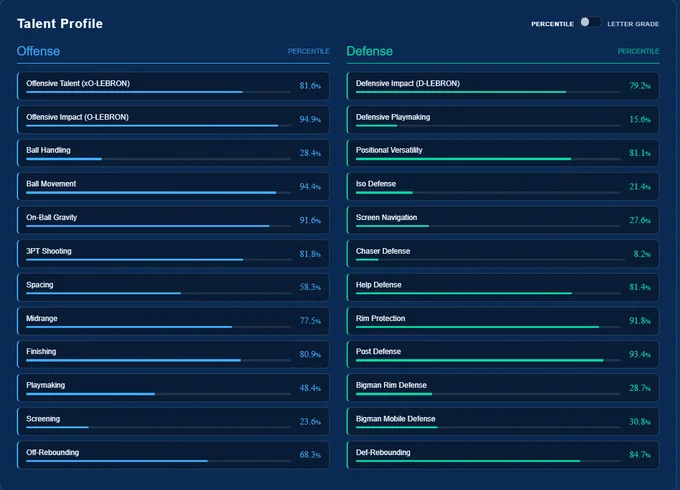Click the Chaser Defense label
Screen dimensions: 680x490
coord(383,251)
